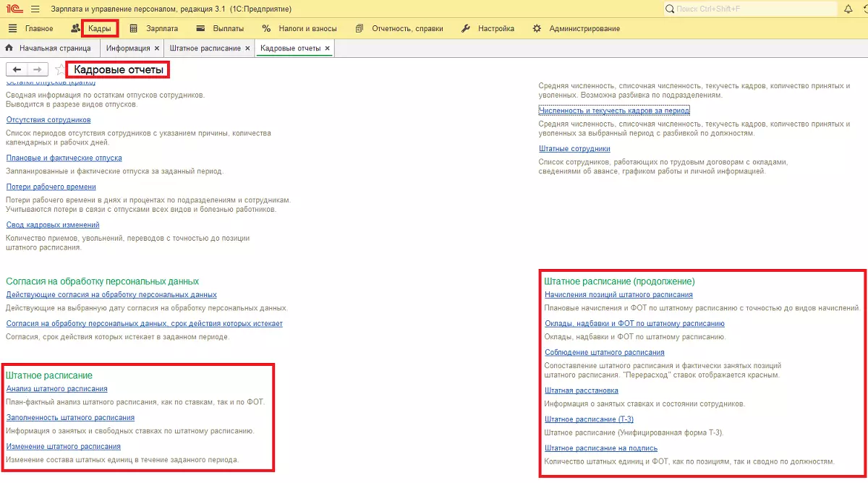Close the Штатное расписание tab
The width and height of the screenshot is (868, 483).
[x=247, y=48]
